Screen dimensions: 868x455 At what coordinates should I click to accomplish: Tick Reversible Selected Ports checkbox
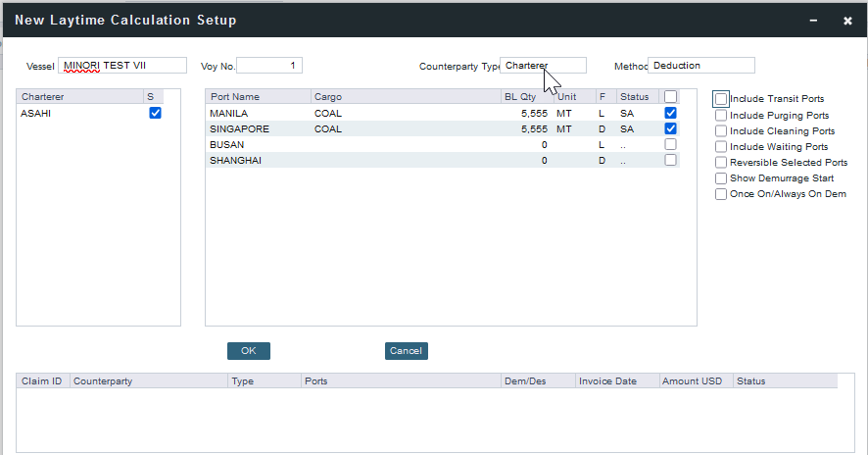pos(721,163)
